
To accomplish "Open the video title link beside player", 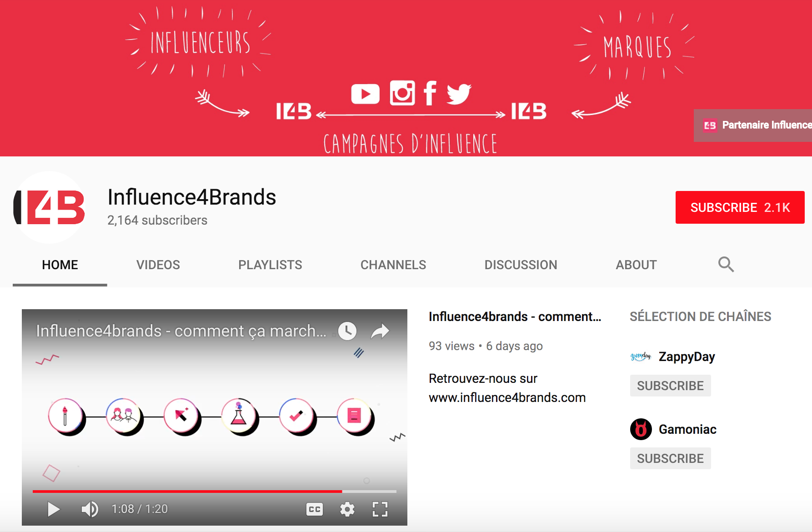I will [x=515, y=316].
